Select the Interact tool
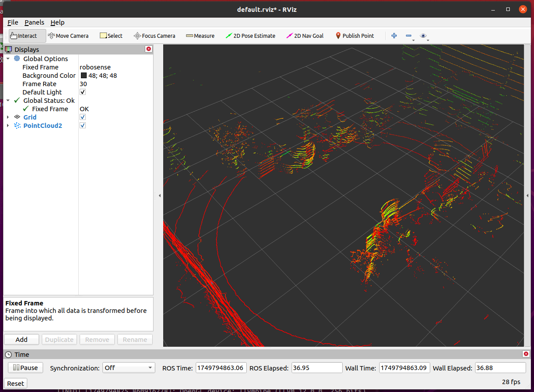534x392 pixels. 27,36
